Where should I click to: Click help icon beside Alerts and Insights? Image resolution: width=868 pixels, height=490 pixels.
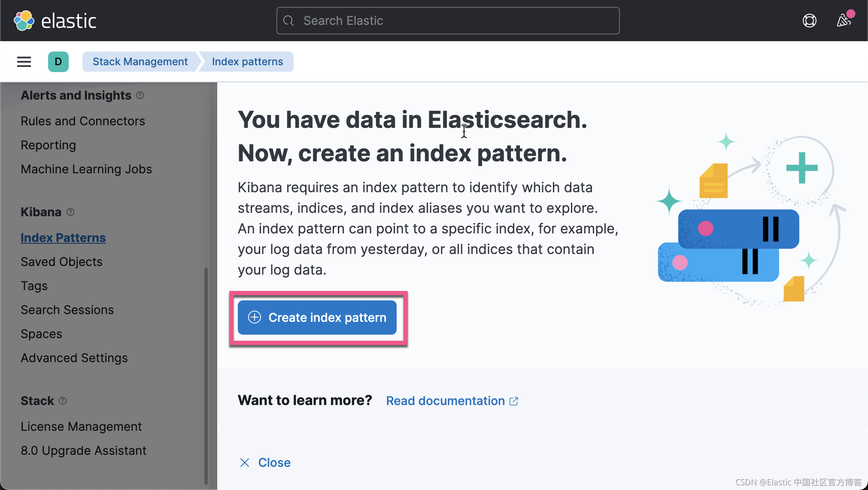point(140,95)
